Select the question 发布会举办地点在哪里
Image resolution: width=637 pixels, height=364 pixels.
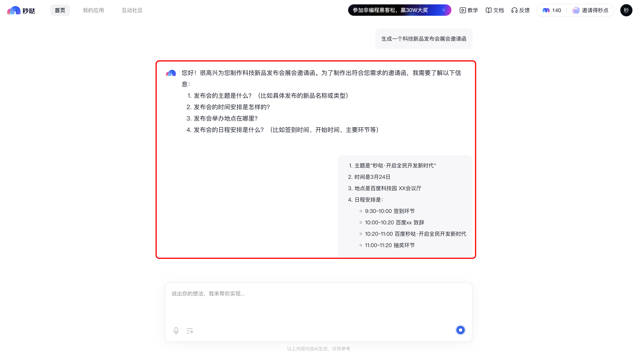[222, 118]
